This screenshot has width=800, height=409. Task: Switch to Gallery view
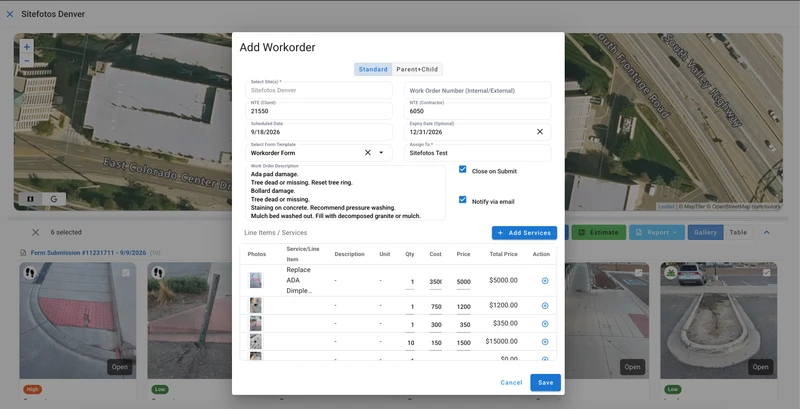pyautogui.click(x=706, y=233)
